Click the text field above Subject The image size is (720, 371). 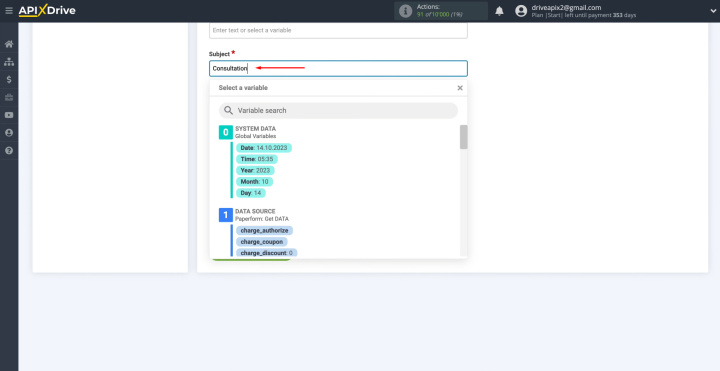tap(338, 30)
